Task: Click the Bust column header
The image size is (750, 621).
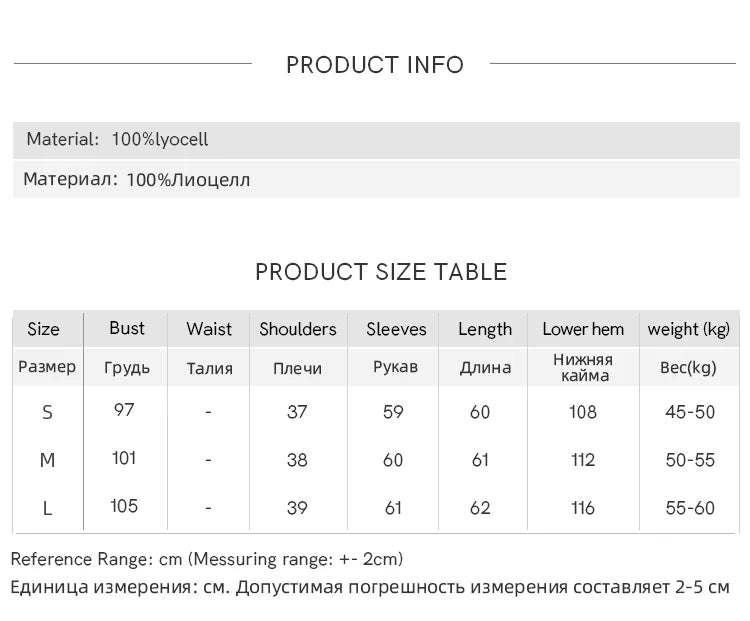Action: pos(127,328)
